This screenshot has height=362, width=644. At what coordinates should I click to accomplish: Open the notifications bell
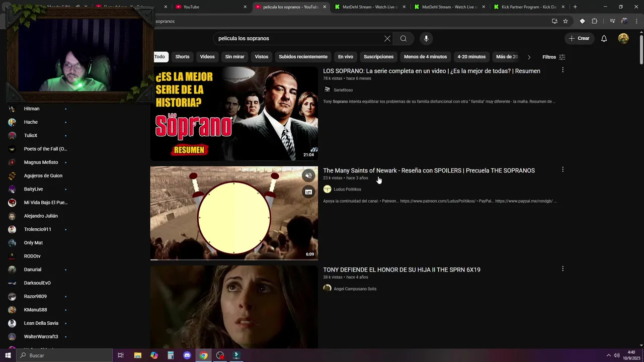[604, 39]
